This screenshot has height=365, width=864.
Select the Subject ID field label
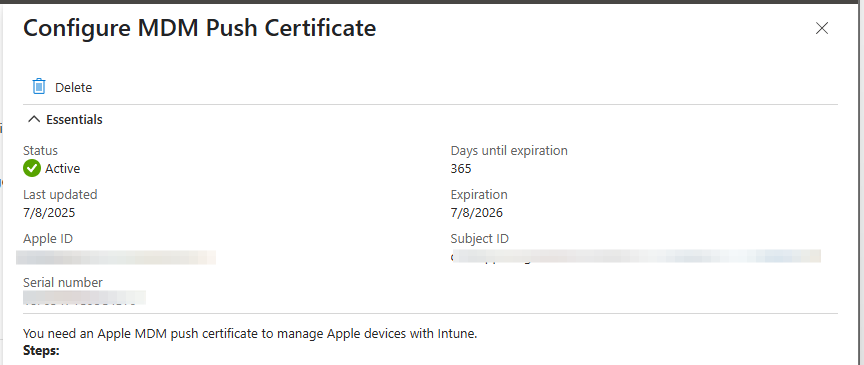click(479, 239)
